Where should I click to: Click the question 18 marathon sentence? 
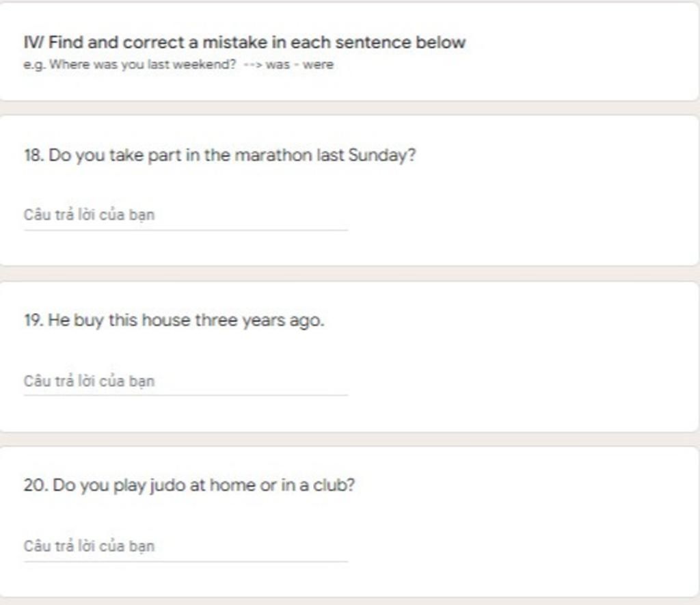(219, 156)
